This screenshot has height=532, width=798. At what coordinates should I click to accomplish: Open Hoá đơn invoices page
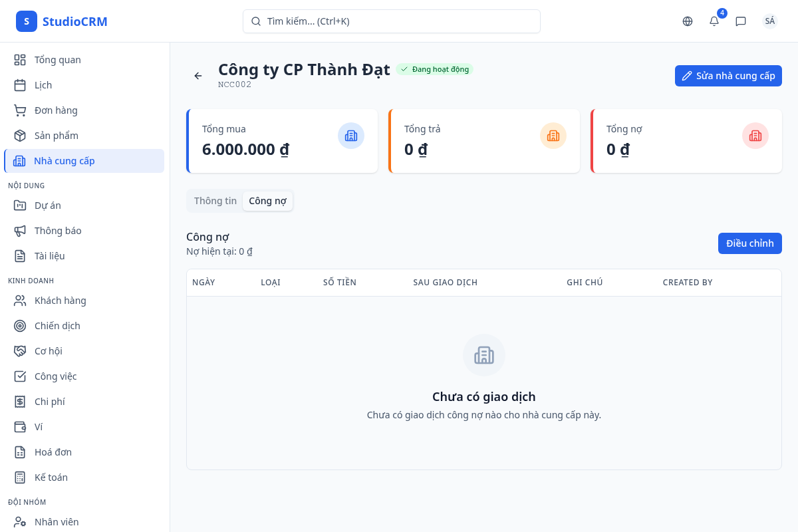pyautogui.click(x=53, y=452)
